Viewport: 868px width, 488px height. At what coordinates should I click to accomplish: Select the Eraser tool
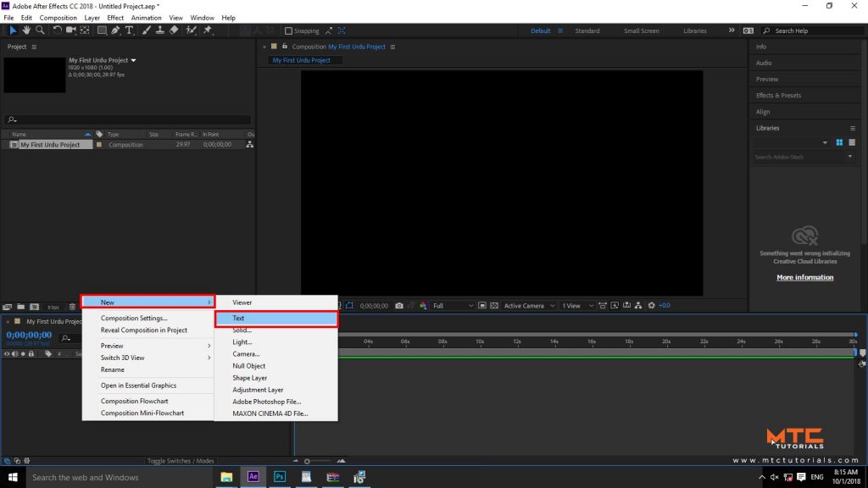(174, 30)
